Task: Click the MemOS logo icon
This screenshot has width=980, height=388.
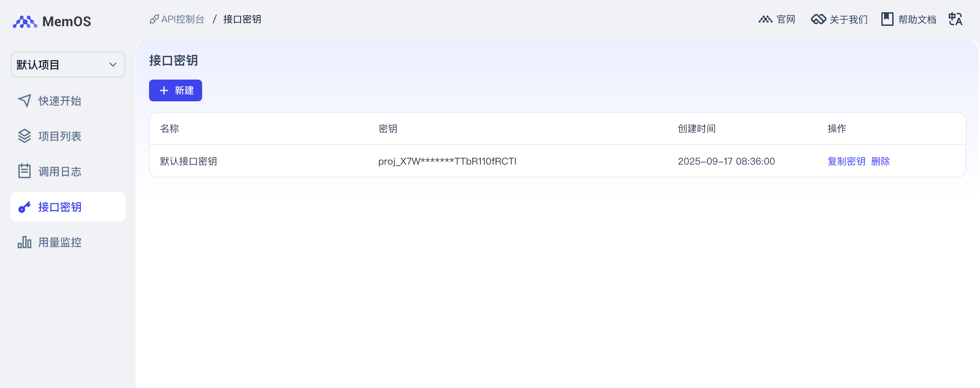Action: 25,22
